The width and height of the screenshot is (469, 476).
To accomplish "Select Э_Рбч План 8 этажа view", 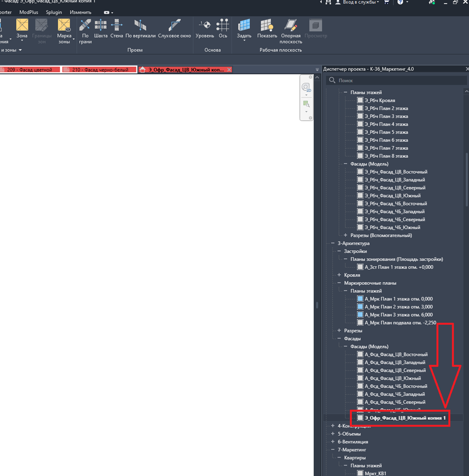I will tap(386, 156).
